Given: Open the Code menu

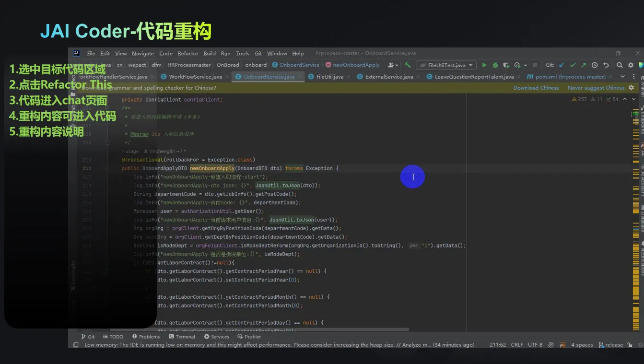Looking at the screenshot, I should click(x=166, y=53).
